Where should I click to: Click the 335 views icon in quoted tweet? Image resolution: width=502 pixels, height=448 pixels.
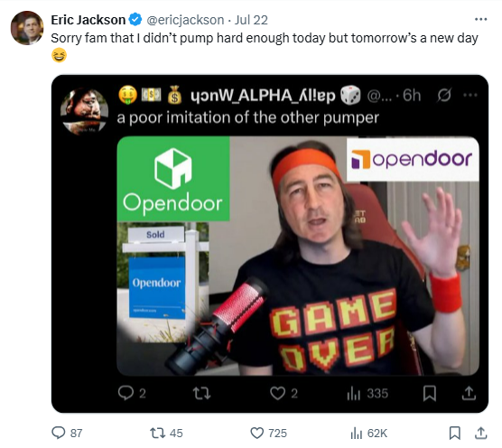354,394
